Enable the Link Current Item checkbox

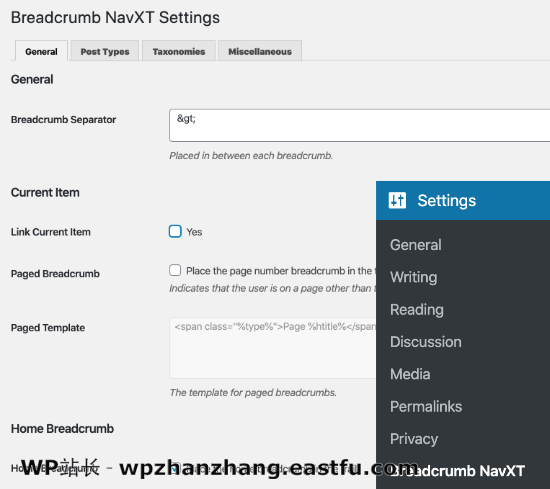[175, 232]
